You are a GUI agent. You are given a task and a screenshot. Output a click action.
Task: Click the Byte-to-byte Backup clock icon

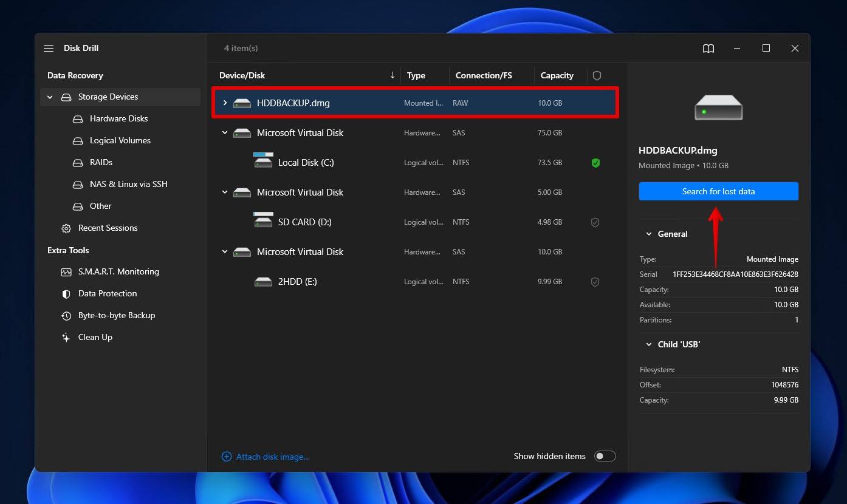[66, 316]
